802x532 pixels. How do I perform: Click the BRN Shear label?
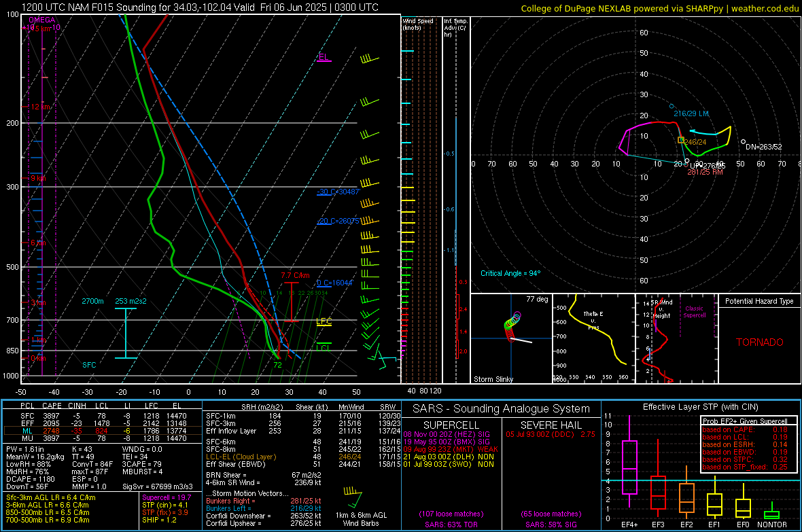click(x=226, y=475)
